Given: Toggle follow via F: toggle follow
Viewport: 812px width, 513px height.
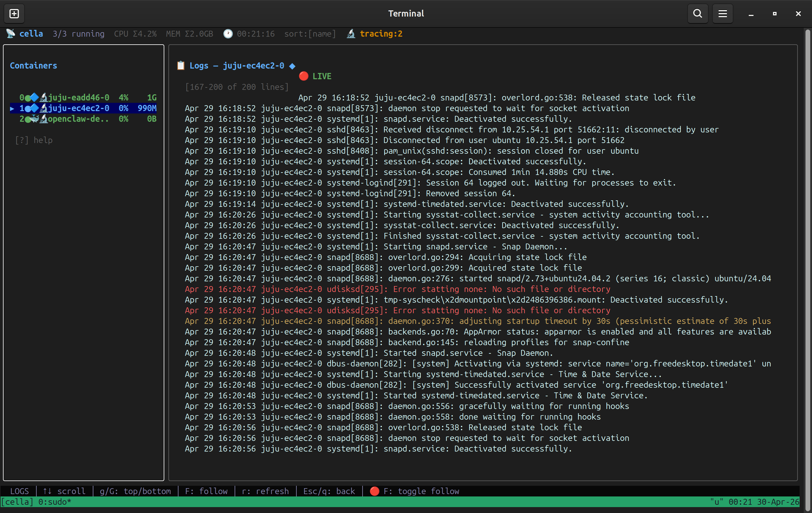Looking at the screenshot, I should point(421,491).
